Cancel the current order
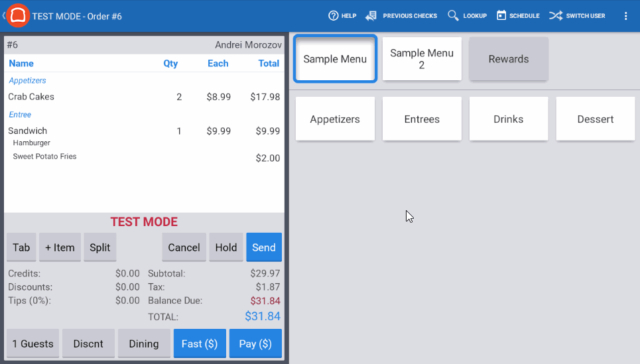 click(x=184, y=247)
